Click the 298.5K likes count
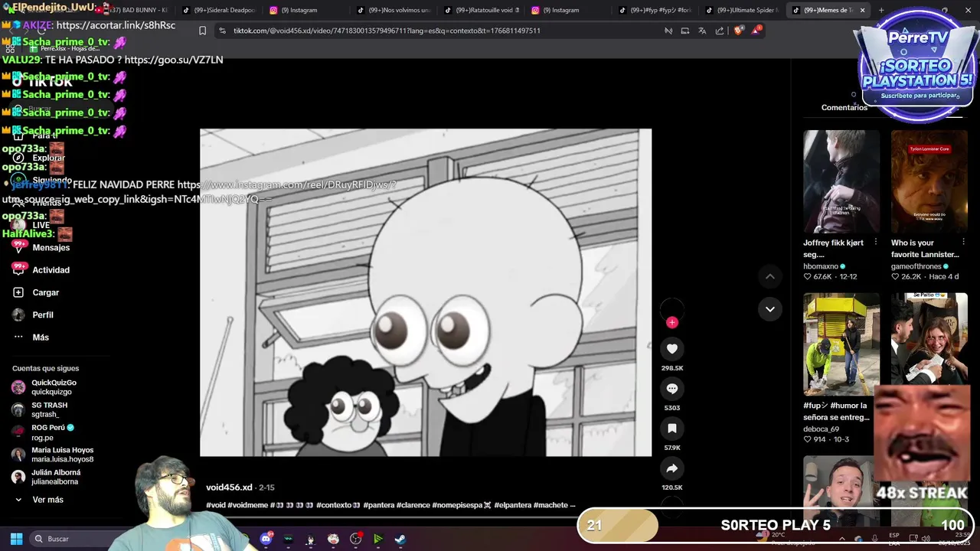980x551 pixels. [x=672, y=368]
